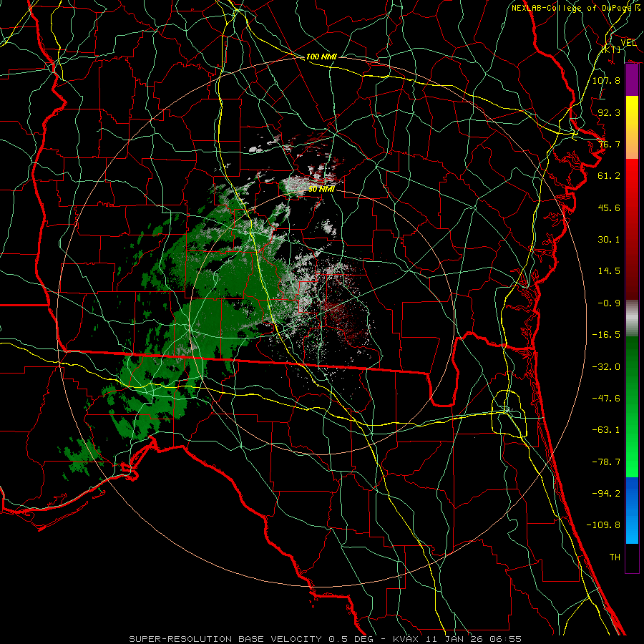Pick the blue segment of the color scale

click(632, 510)
